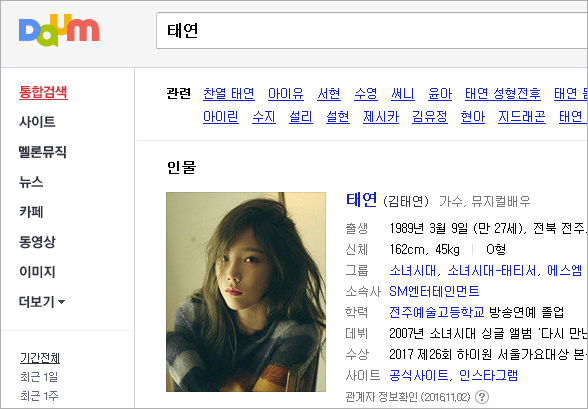Screen dimensions: 588x409
Task: Select the 통합검색 tab
Action: pyautogui.click(x=43, y=92)
